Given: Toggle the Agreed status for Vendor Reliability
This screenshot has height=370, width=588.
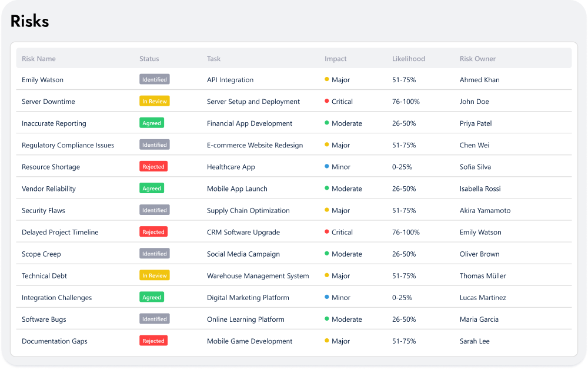Looking at the screenshot, I should coord(152,188).
